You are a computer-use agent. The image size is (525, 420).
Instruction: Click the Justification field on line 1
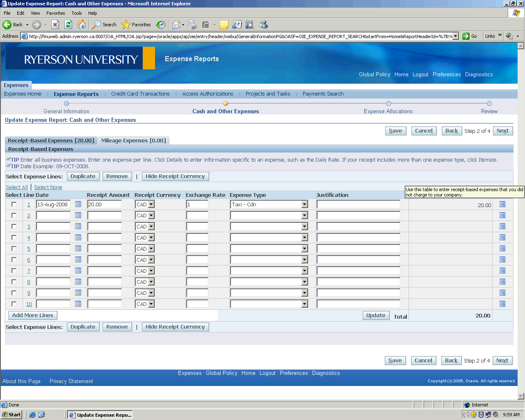(x=358, y=204)
